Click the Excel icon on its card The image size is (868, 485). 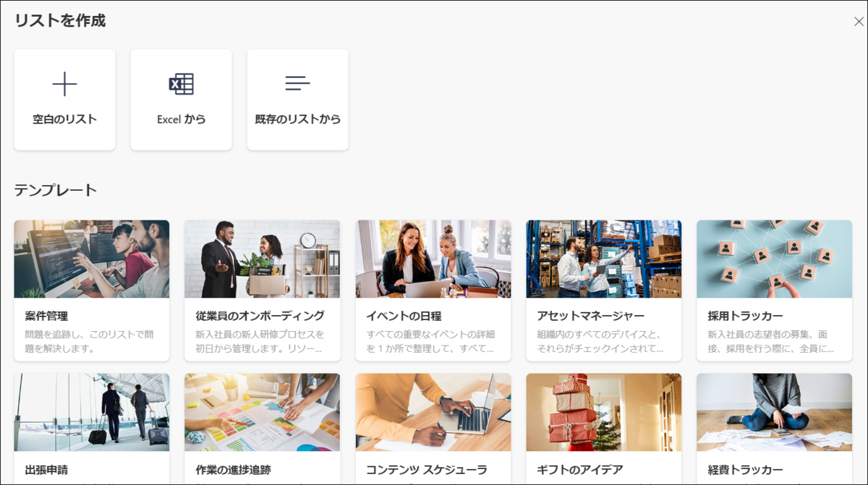[181, 84]
